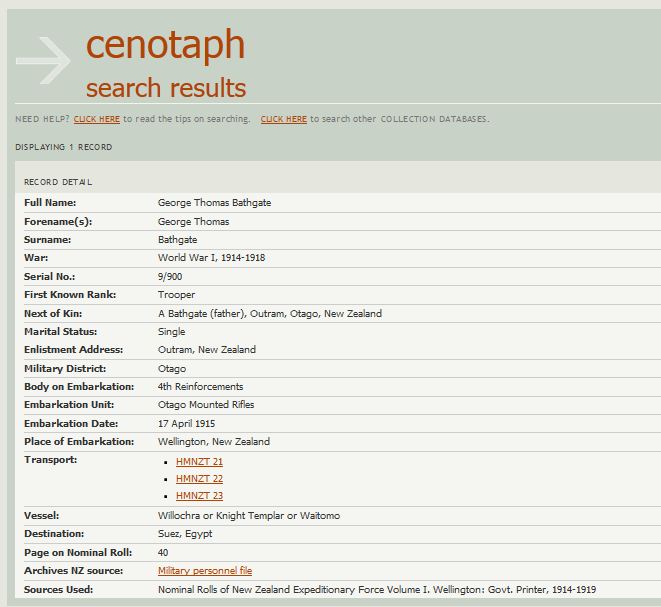
Task: Click the arrow icon beside cenotaph title
Action: (43, 62)
